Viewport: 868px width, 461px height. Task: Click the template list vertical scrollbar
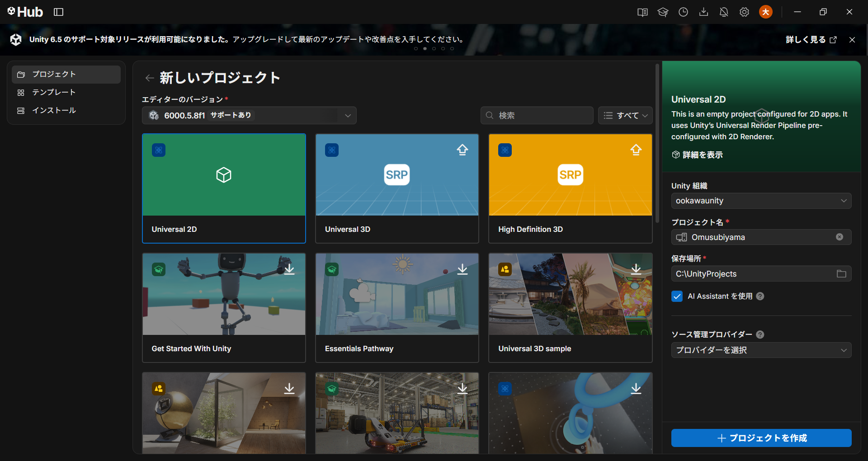click(657, 144)
